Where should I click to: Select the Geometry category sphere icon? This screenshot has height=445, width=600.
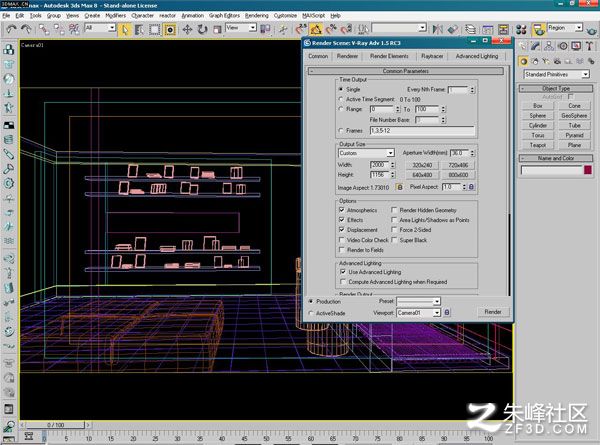pos(524,61)
